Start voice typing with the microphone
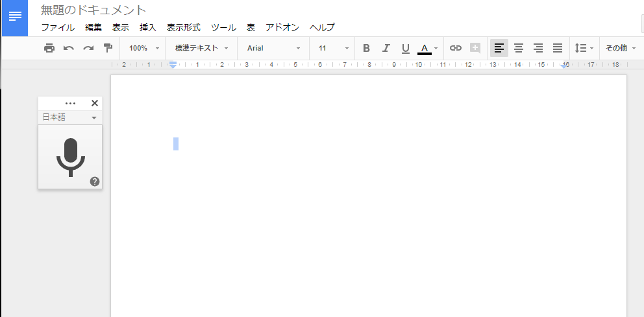Image resolution: width=644 pixels, height=317 pixels. pos(70,157)
